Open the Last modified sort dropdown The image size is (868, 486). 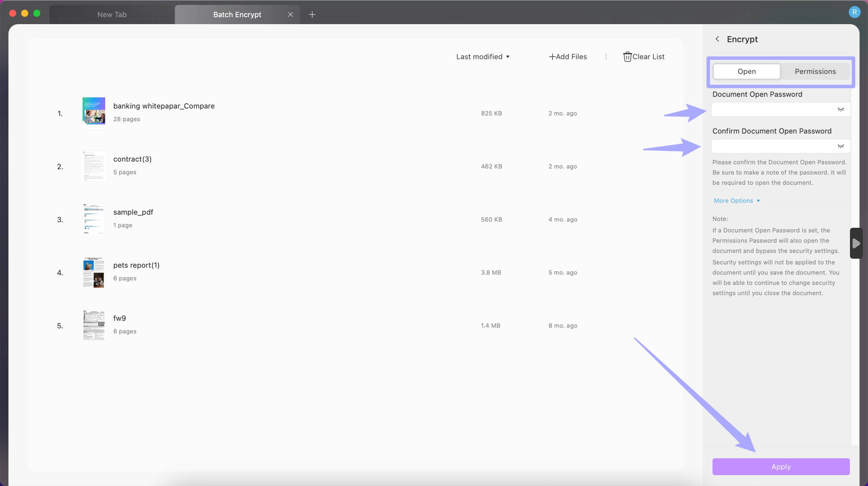click(x=483, y=57)
